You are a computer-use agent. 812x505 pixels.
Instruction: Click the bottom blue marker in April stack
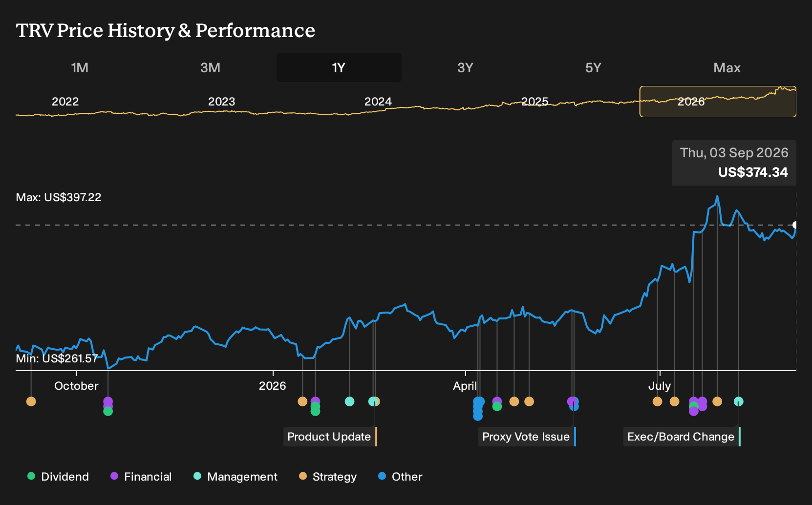[478, 416]
